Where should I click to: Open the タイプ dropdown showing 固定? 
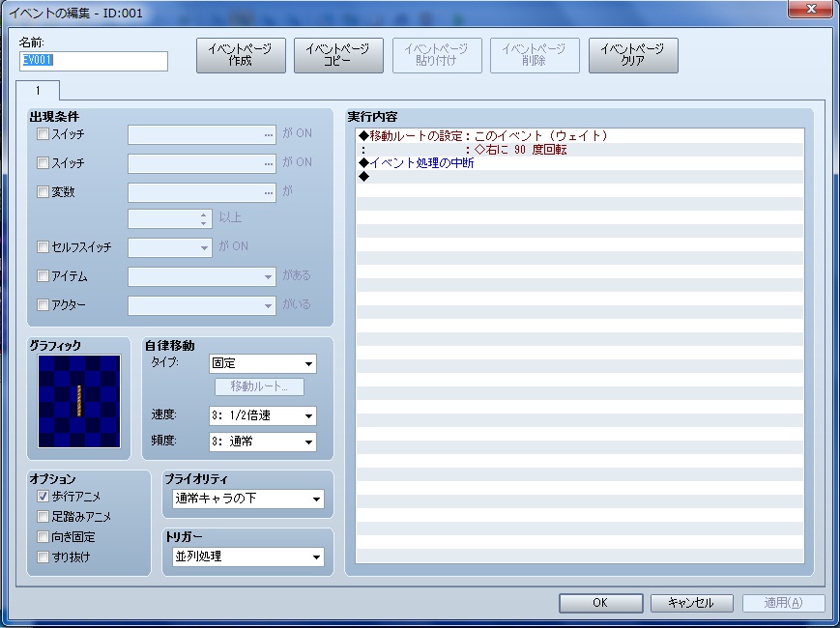(263, 363)
